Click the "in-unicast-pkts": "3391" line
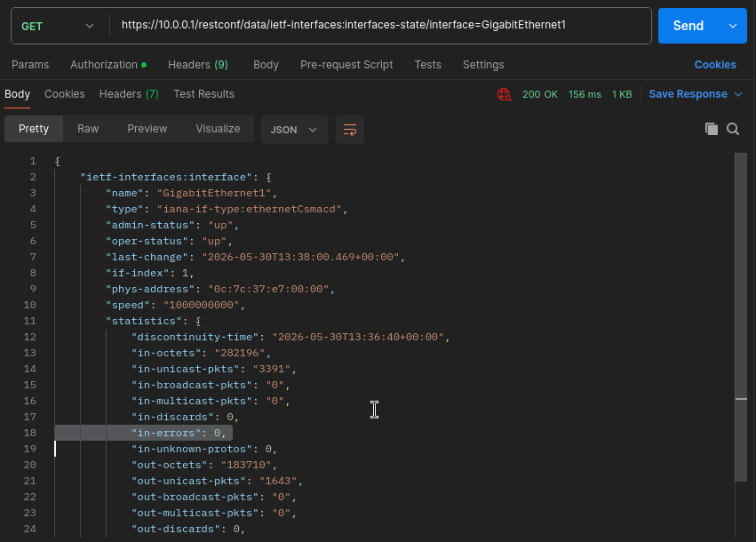Image resolution: width=756 pixels, height=542 pixels. tap(214, 369)
